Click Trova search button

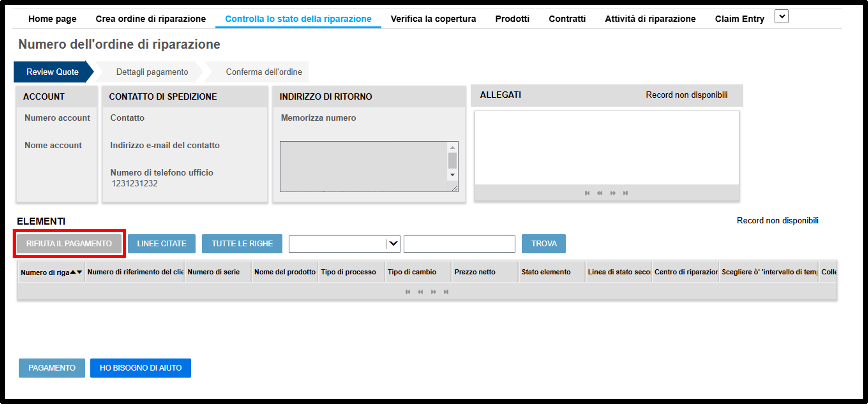coord(544,243)
